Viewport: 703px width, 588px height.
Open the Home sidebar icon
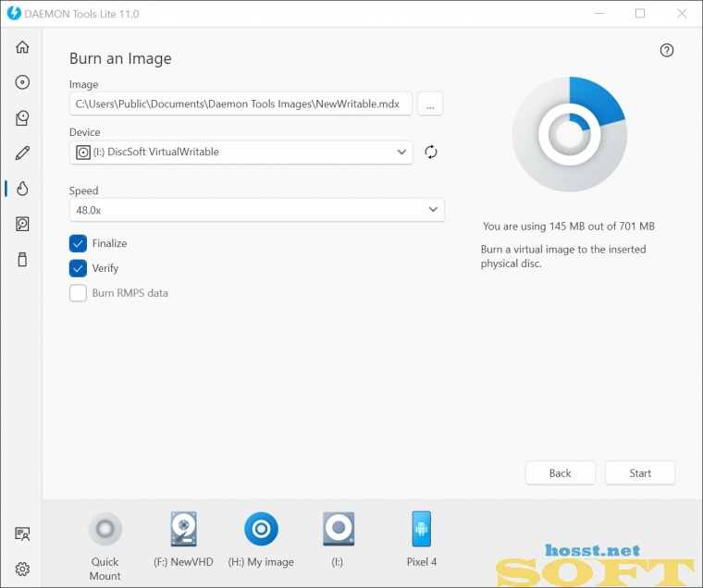22,47
